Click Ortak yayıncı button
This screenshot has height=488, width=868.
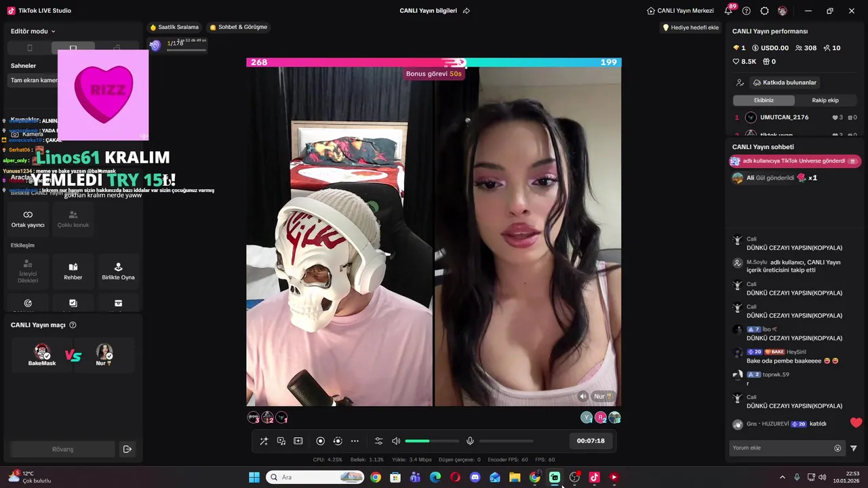click(28, 219)
